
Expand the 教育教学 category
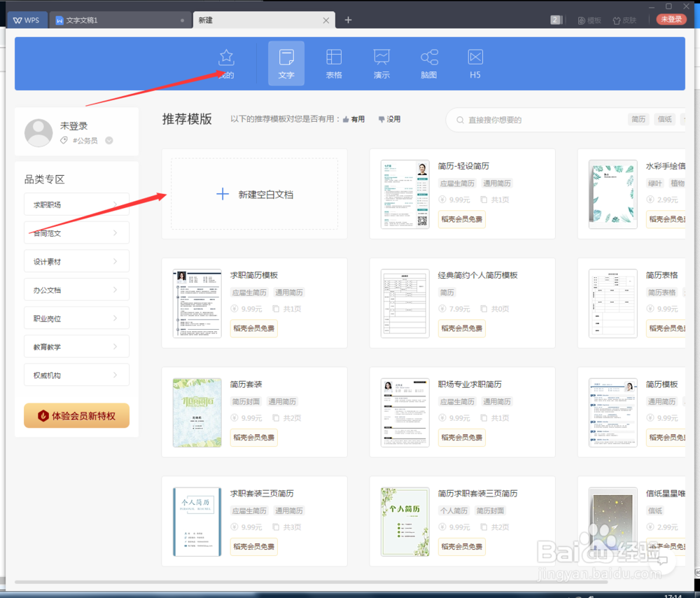76,346
